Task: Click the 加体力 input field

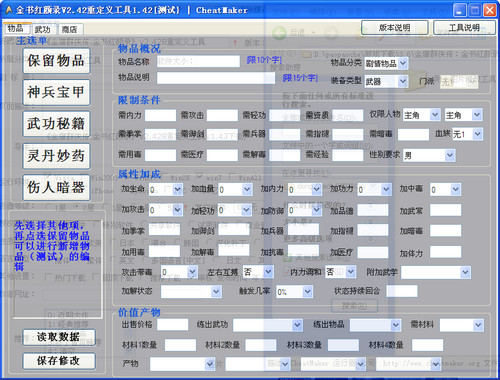Action: 445,252
